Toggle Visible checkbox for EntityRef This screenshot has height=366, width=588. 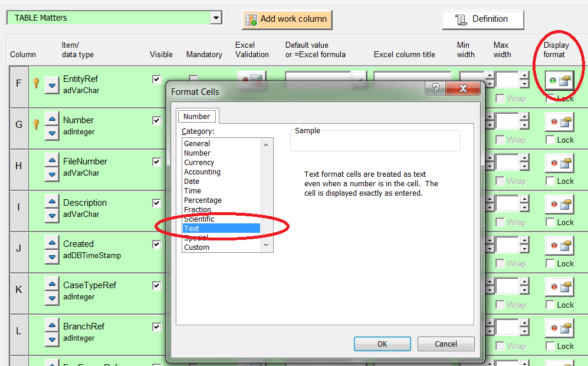click(157, 80)
